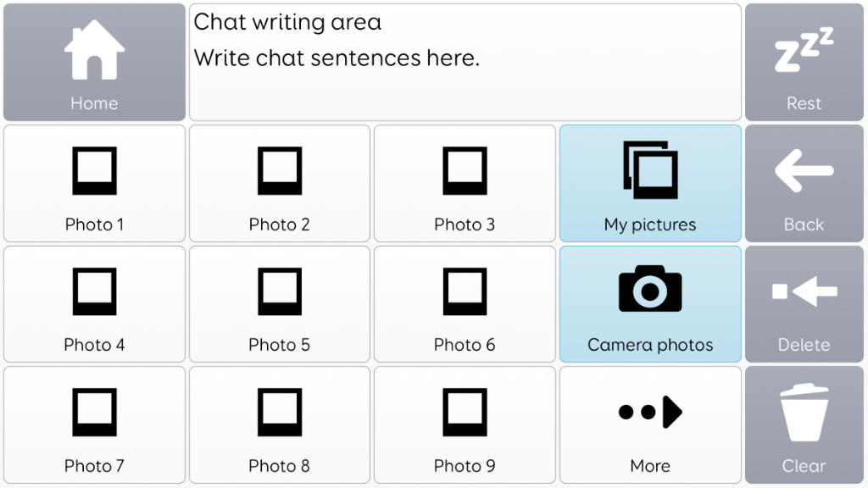
Task: Select Photo 1 thumbnail
Action: click(x=94, y=183)
